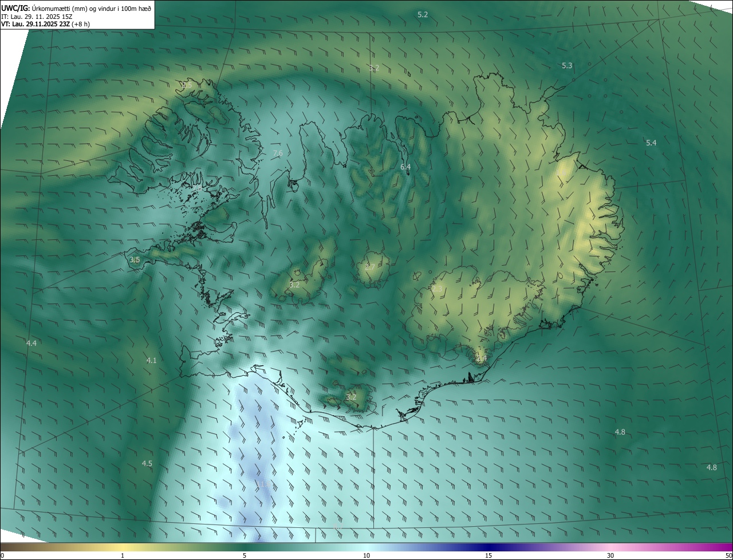This screenshot has width=733, height=560.
Task: Click the 5.4 value label
Action: [651, 143]
